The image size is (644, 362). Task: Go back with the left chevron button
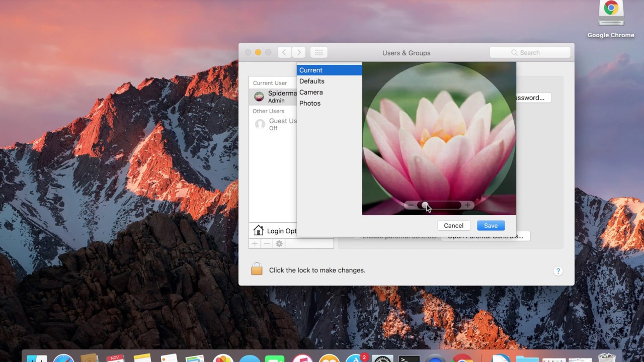284,52
